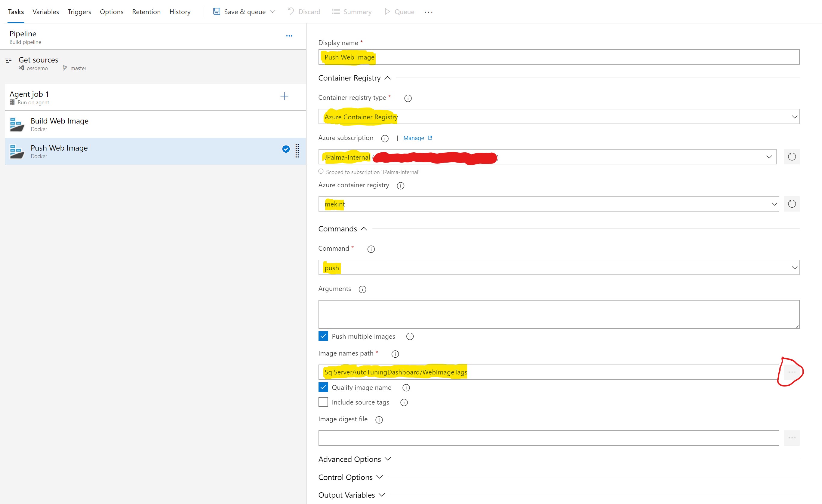
Task: Browse for Image names path file
Action: pyautogui.click(x=792, y=372)
